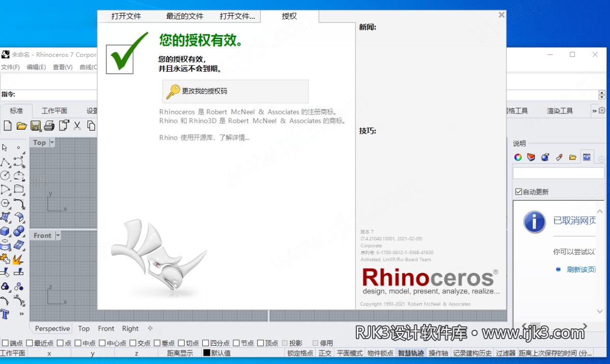
Task: Click the 更改我的授权码 button
Action: [235, 92]
